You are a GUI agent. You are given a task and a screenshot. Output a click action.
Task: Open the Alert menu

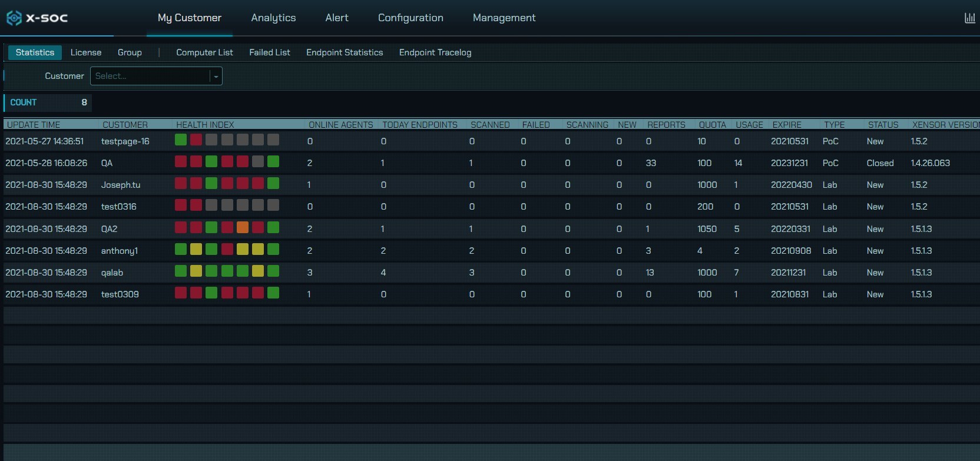[337, 18]
